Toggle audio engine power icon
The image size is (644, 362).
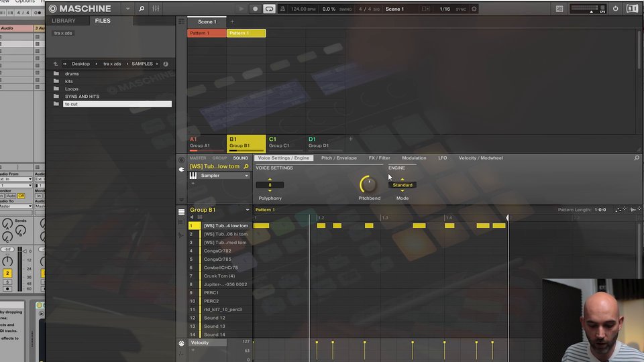click(615, 9)
